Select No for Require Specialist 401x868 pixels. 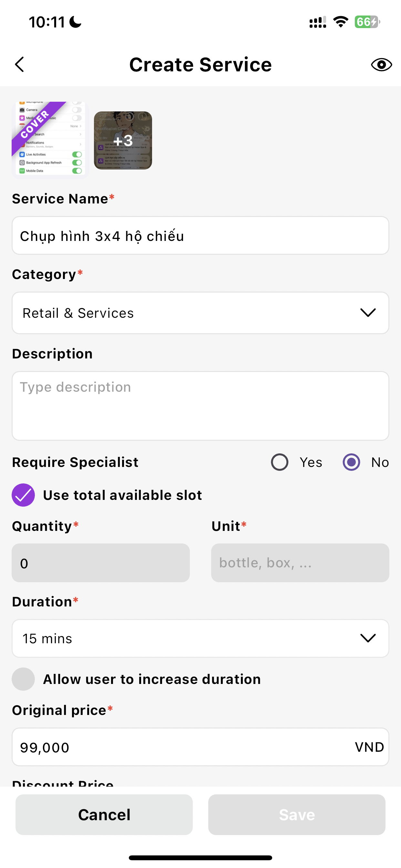(352, 462)
